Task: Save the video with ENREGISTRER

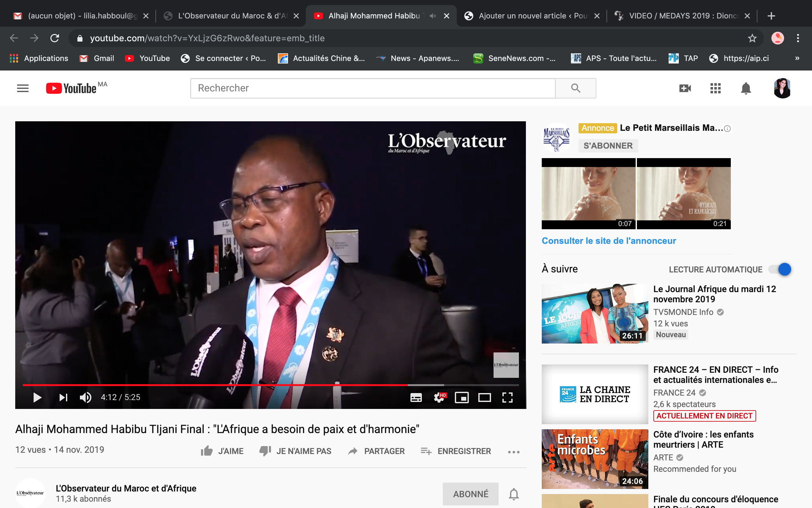Action: tap(456, 451)
